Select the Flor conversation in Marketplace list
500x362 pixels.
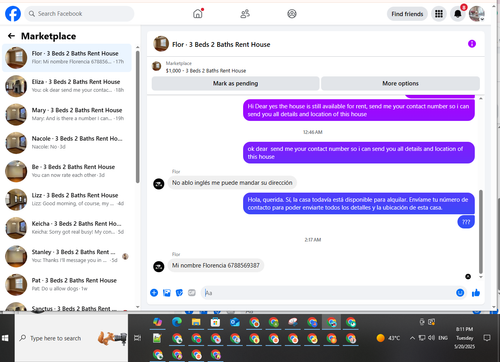tap(67, 58)
